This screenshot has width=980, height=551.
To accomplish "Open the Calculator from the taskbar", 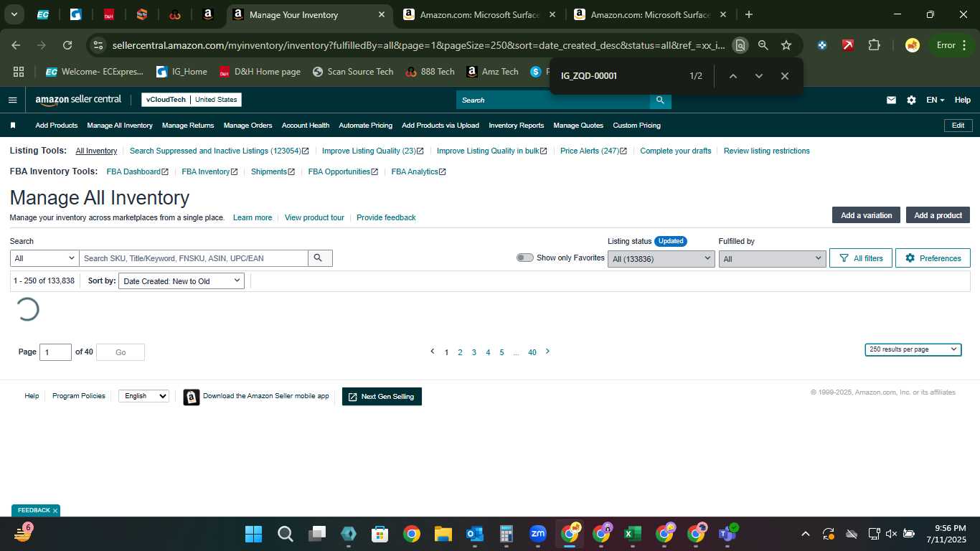I will (507, 534).
